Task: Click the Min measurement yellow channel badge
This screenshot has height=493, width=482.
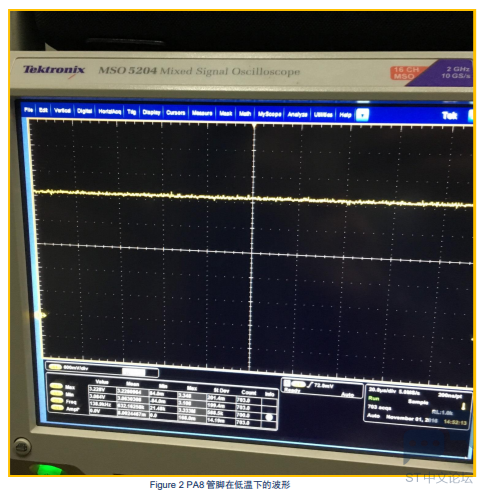Action: (x=56, y=393)
